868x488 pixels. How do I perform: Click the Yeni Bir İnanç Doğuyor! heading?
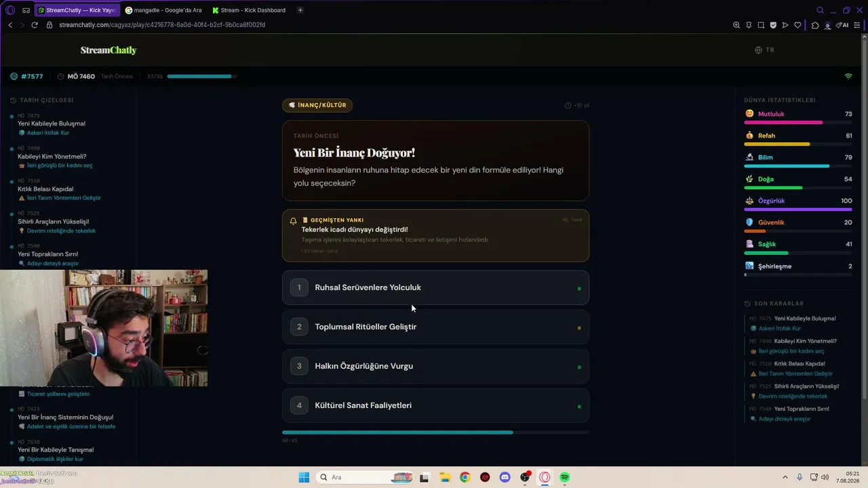click(354, 152)
